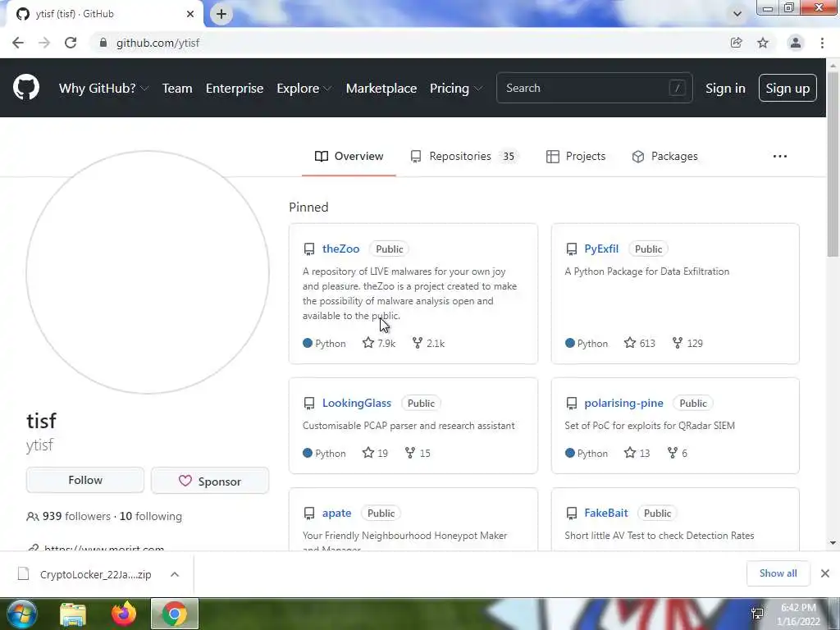Click the address bar URL
Screen dimensions: 840x630
(x=158, y=43)
